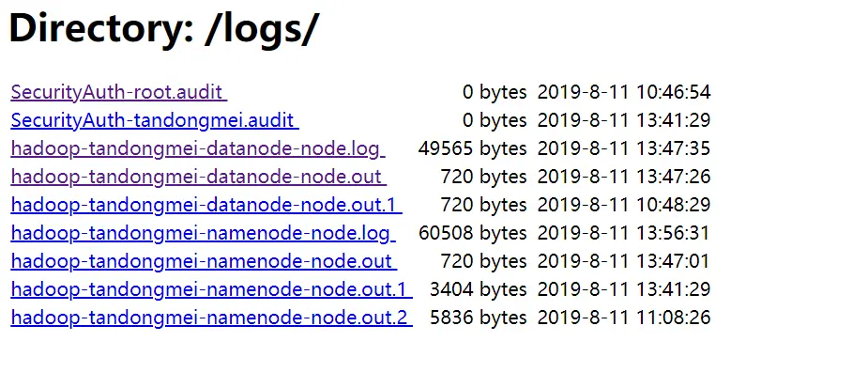Screen dimensions: 868x388
Task: Click hadoop-tandongmei-datanode-node.out link
Action: pos(197,177)
